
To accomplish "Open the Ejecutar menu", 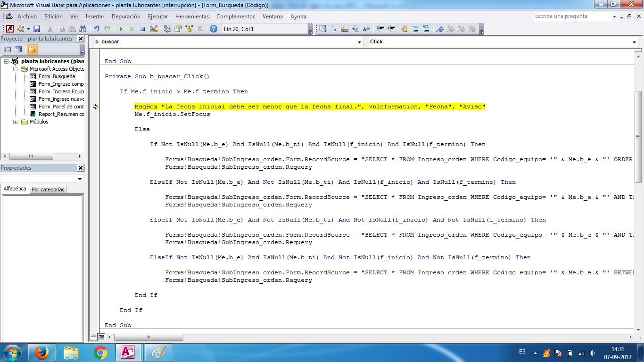I will (158, 16).
